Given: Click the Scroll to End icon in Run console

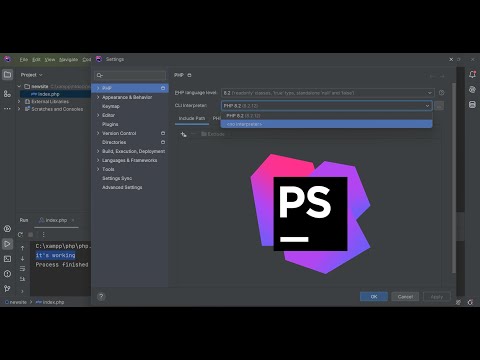Looking at the screenshot, I should pyautogui.click(x=22, y=279).
